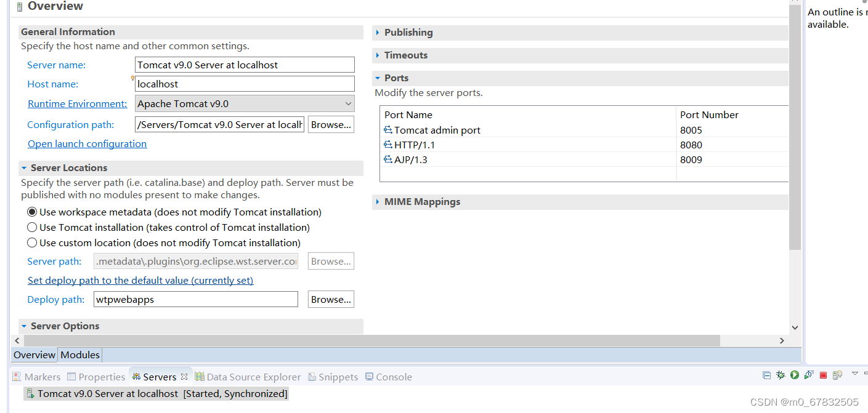Click the Tomcat admin port row icon
868x413 pixels.
coord(388,130)
